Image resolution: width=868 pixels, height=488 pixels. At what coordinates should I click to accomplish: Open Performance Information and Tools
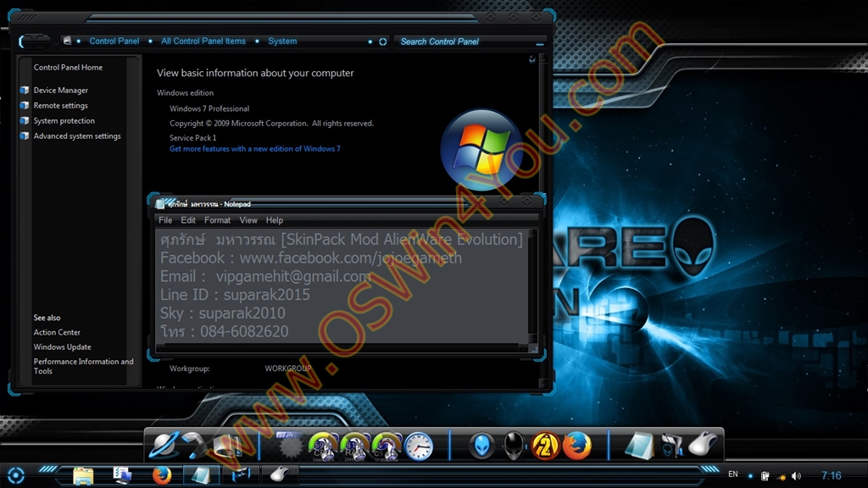[x=83, y=366]
